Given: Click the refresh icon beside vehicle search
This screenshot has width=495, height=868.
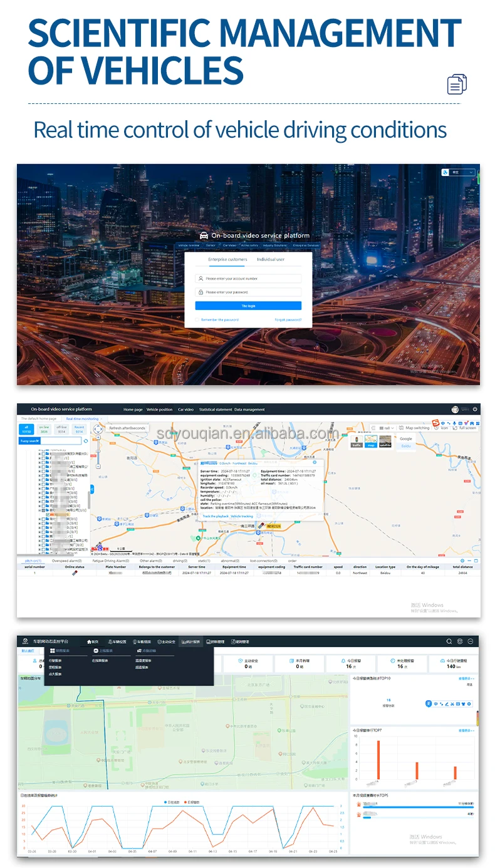Looking at the screenshot, I should click(x=86, y=441).
